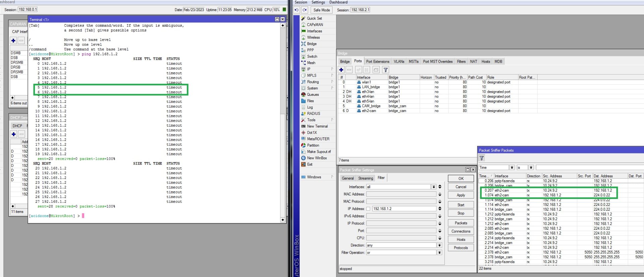Click the filter funnel icon in Bridge Ports toolbar
The width and height of the screenshot is (644, 277).
[x=386, y=70]
